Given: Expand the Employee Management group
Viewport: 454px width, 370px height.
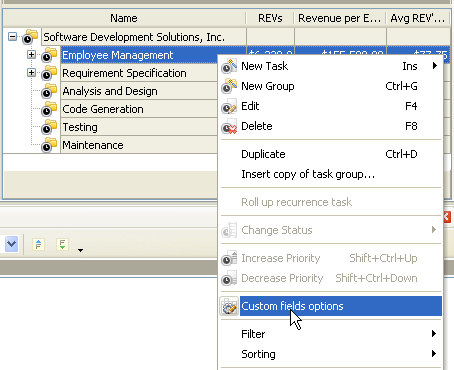Looking at the screenshot, I should [31, 54].
